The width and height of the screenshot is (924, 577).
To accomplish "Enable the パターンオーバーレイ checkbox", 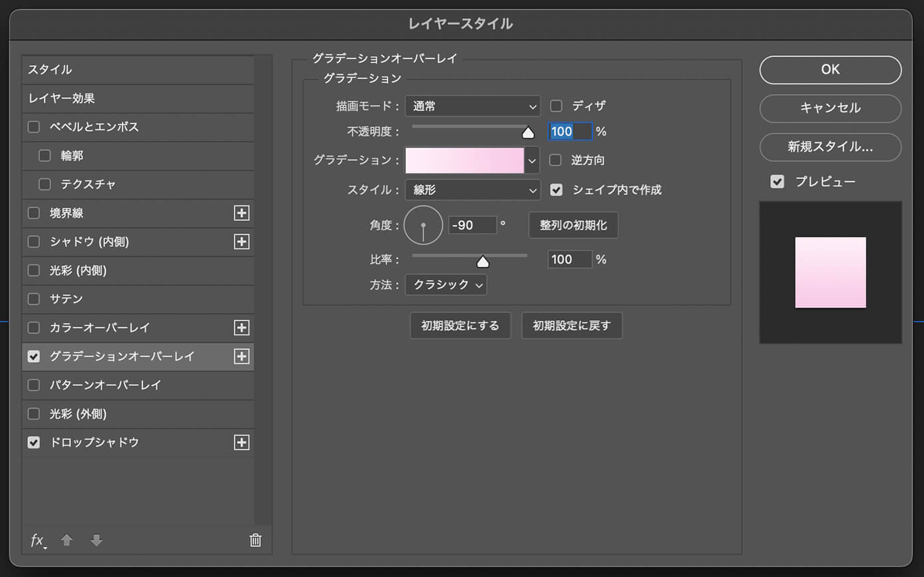I will pos(34,385).
